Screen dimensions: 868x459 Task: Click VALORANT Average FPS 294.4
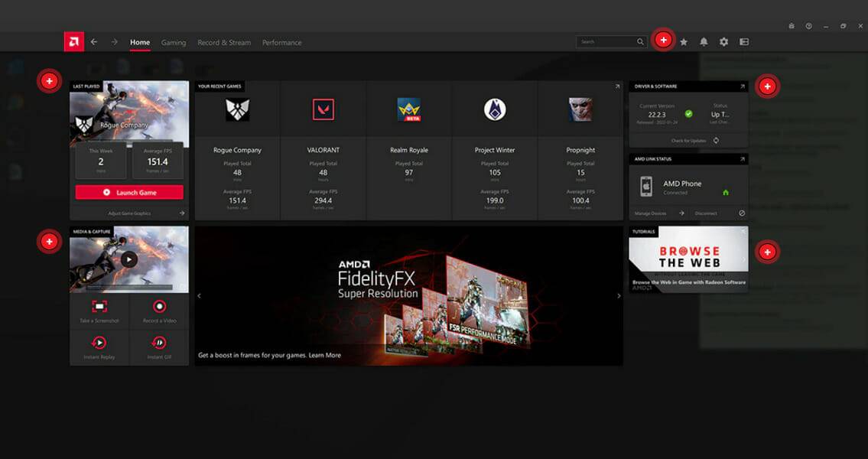click(x=323, y=200)
